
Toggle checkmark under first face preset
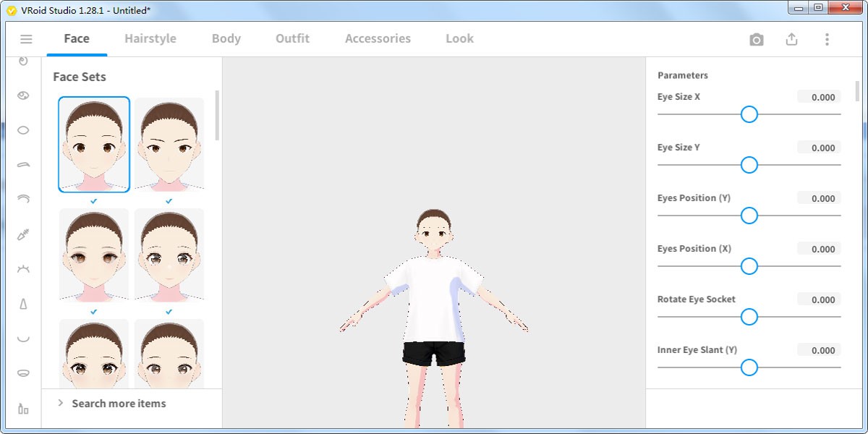tap(93, 200)
